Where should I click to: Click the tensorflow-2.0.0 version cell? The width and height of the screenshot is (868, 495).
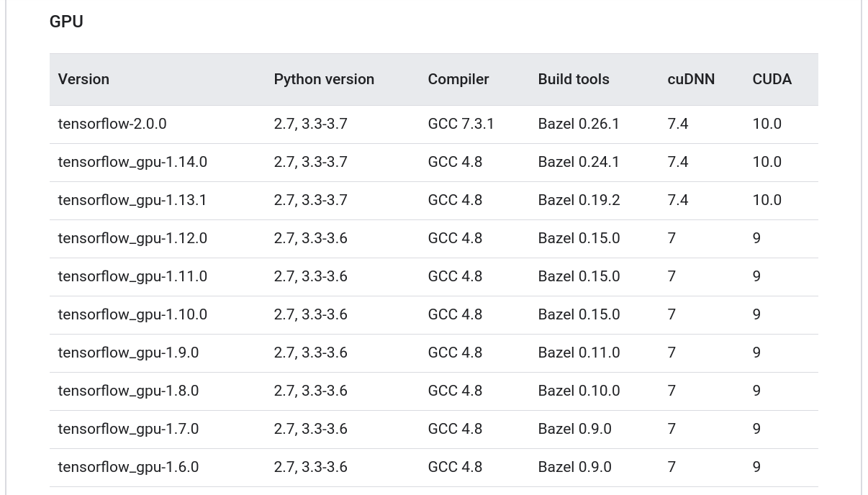[x=112, y=124]
